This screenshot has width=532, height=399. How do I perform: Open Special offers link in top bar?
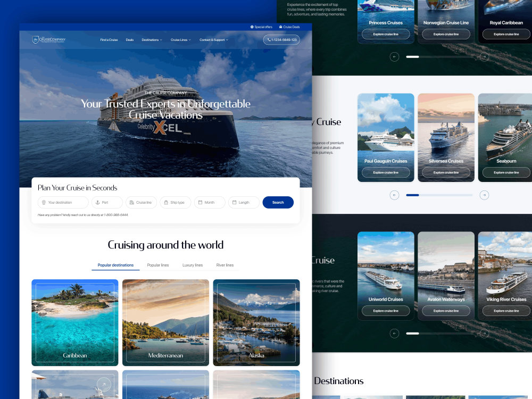[x=261, y=27]
